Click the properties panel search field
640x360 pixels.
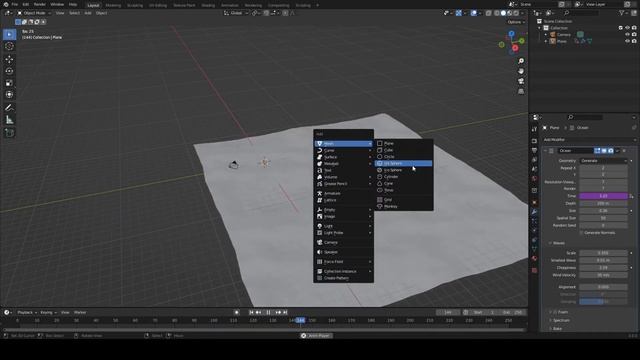click(585, 117)
